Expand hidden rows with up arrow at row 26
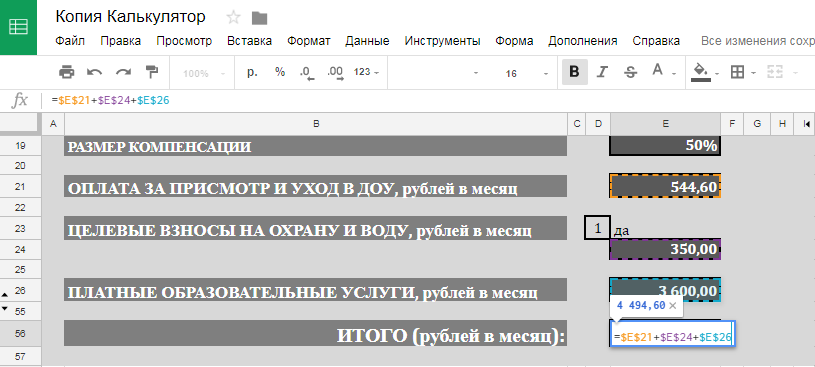Screen dimensions: 815x367 point(5,295)
